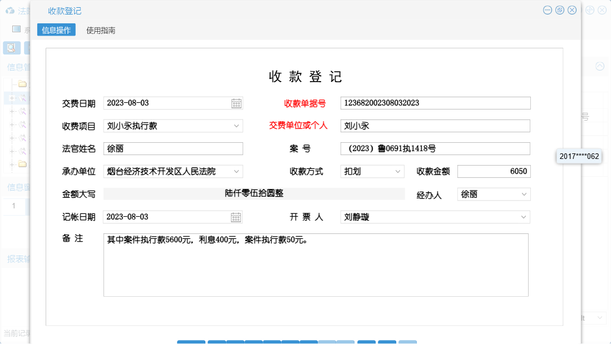The image size is (611, 364).
Task: Open the 经办人 dropdown
Action: [x=524, y=194]
